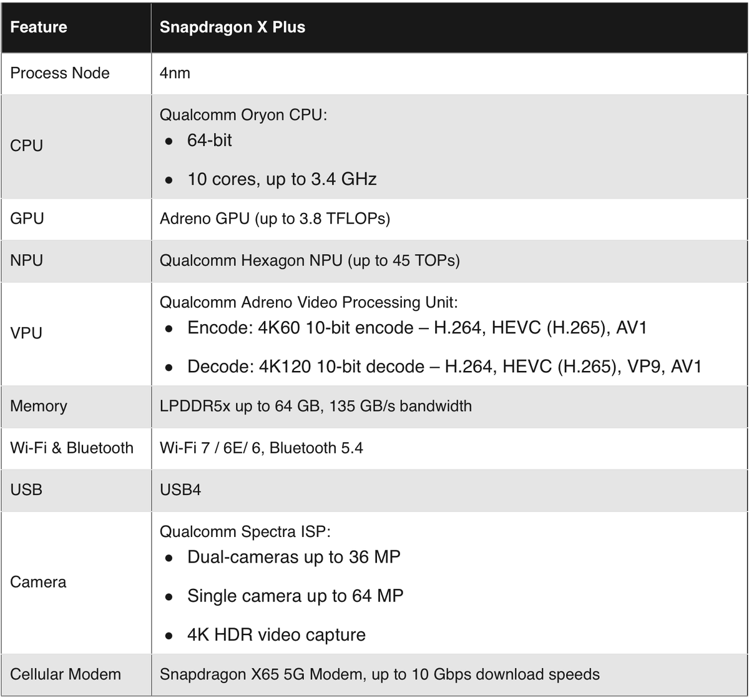Click the Qualcomm Hexagon NPU text
Screen dimensions: 749x700
click(310, 260)
